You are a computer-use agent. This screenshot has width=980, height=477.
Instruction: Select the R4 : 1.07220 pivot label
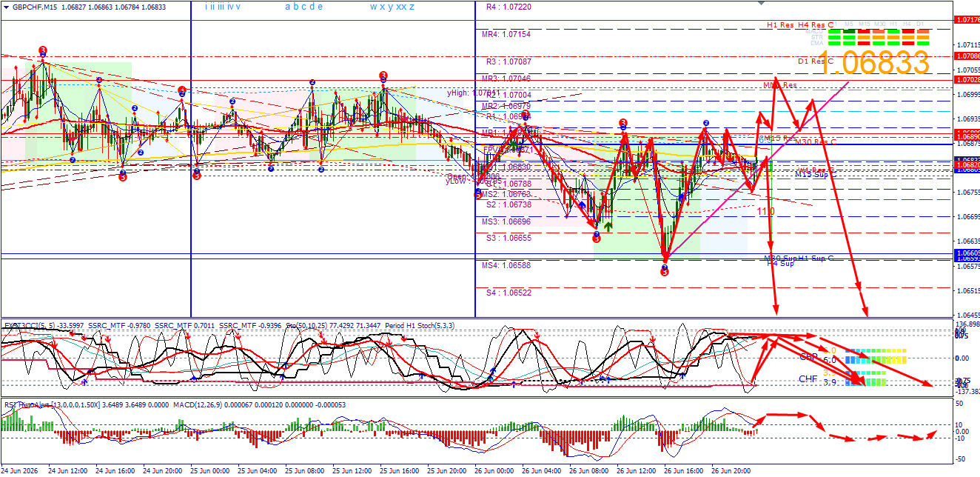(x=509, y=6)
